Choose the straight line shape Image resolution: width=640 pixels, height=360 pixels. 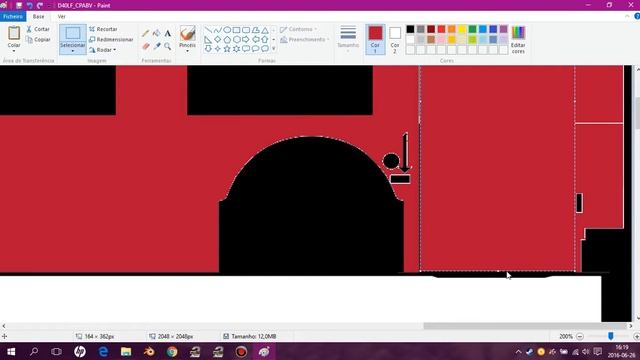click(x=208, y=30)
